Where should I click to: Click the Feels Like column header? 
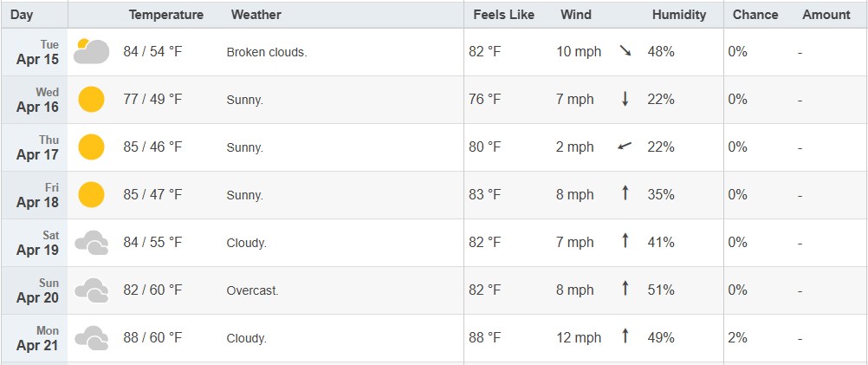pos(504,15)
